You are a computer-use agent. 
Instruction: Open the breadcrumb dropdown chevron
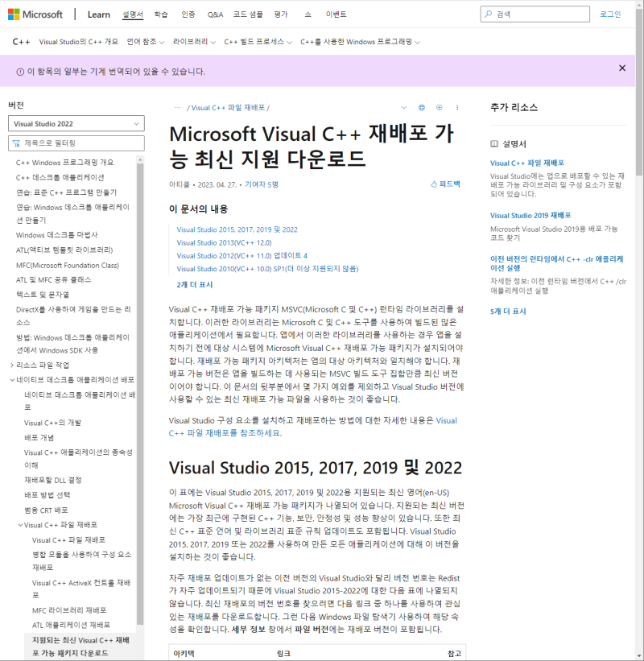[404, 108]
